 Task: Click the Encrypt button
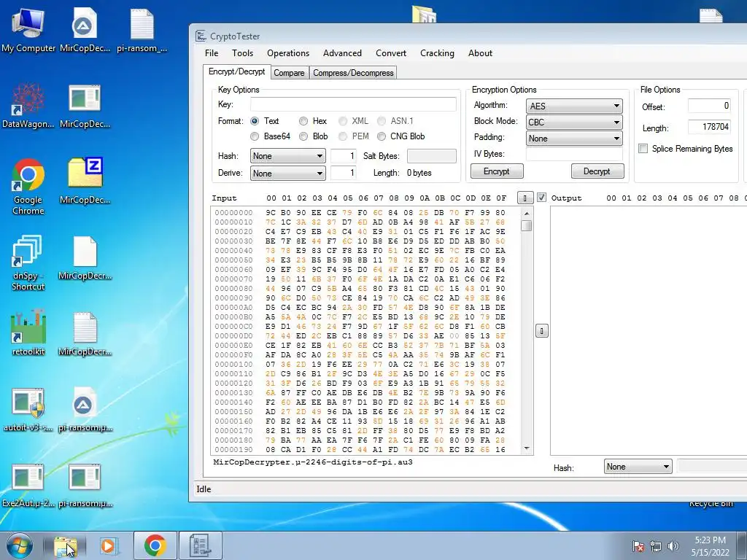pos(496,171)
